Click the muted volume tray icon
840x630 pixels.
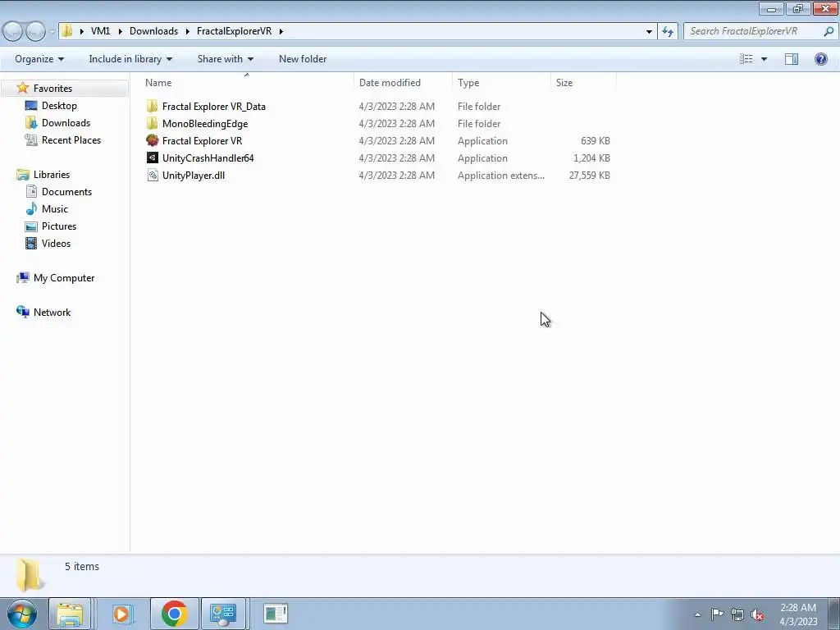click(x=757, y=614)
